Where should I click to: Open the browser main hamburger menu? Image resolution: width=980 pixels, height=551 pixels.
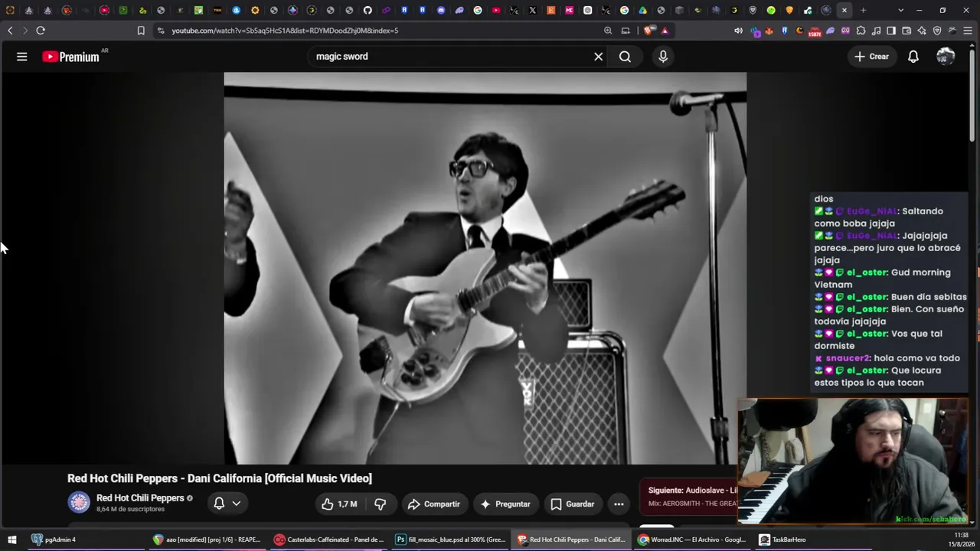[968, 31]
